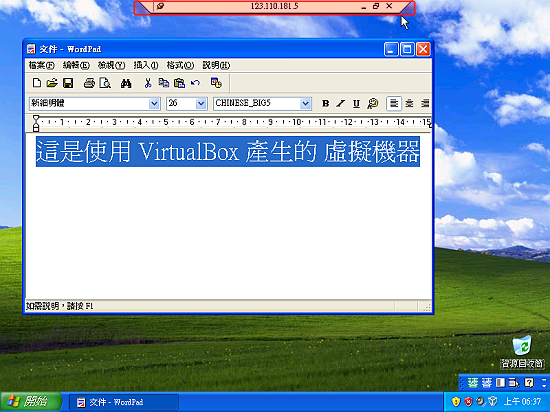The image size is (550, 412).
Task: Click the highlighted VirtualBox text line
Action: point(228,151)
